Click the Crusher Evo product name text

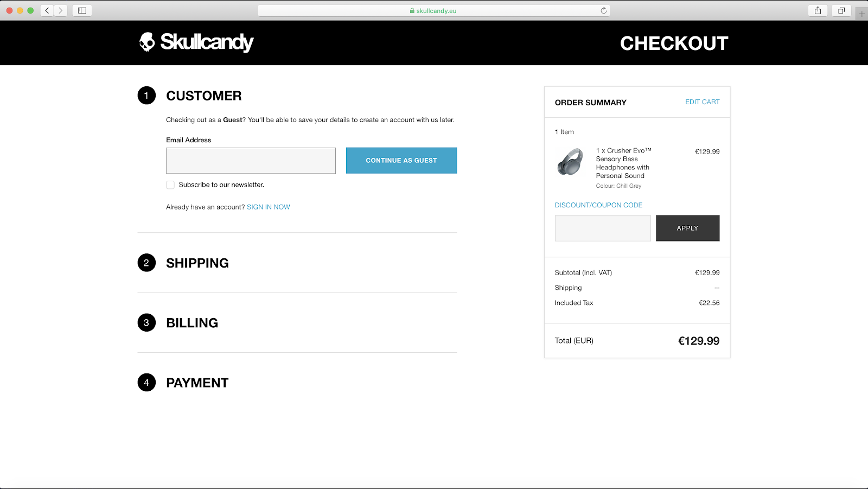click(623, 163)
